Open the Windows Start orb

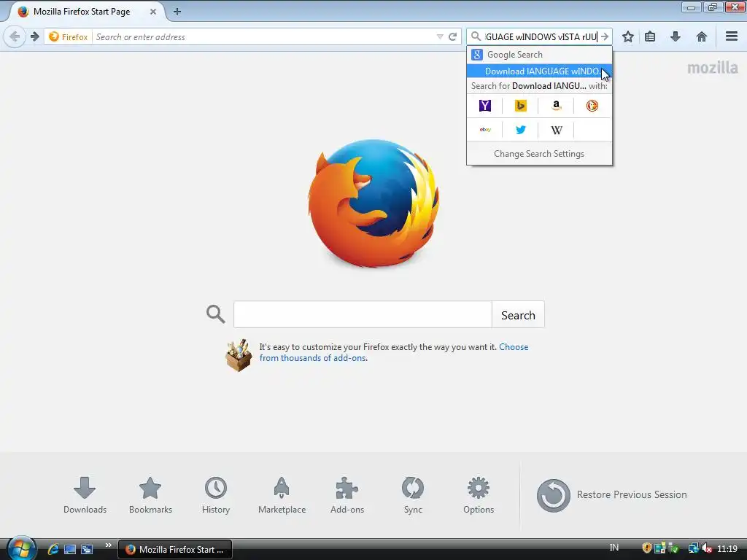point(20,548)
